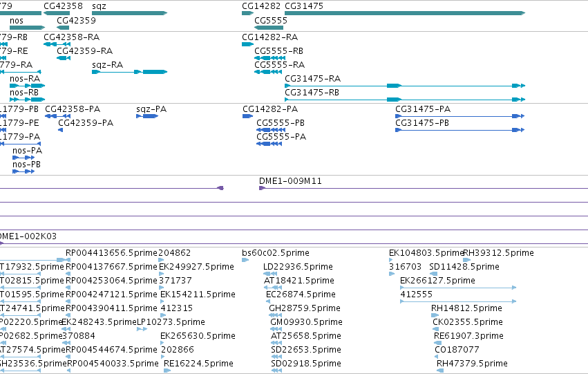
Task: Select the CG42359 gene label
Action: point(76,21)
